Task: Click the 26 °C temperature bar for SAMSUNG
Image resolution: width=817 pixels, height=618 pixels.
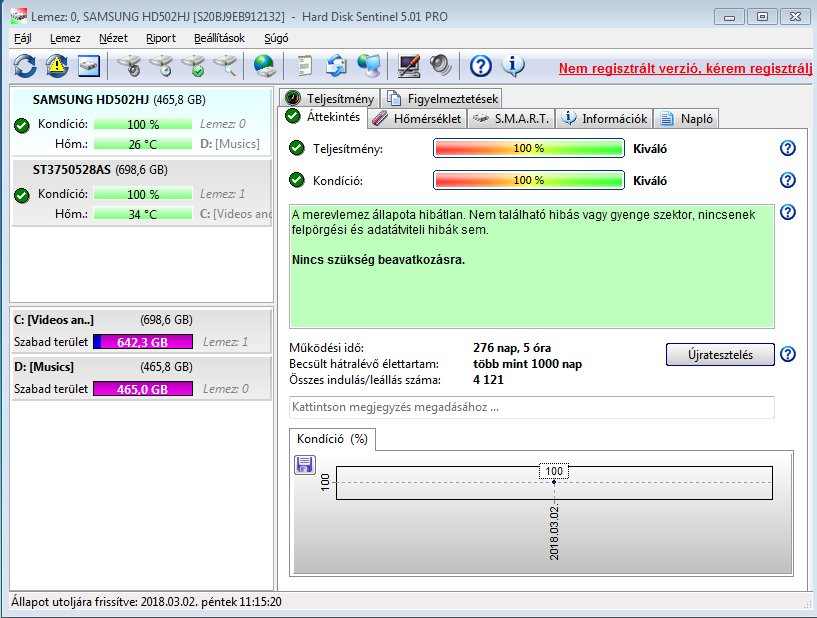Action: [143, 144]
